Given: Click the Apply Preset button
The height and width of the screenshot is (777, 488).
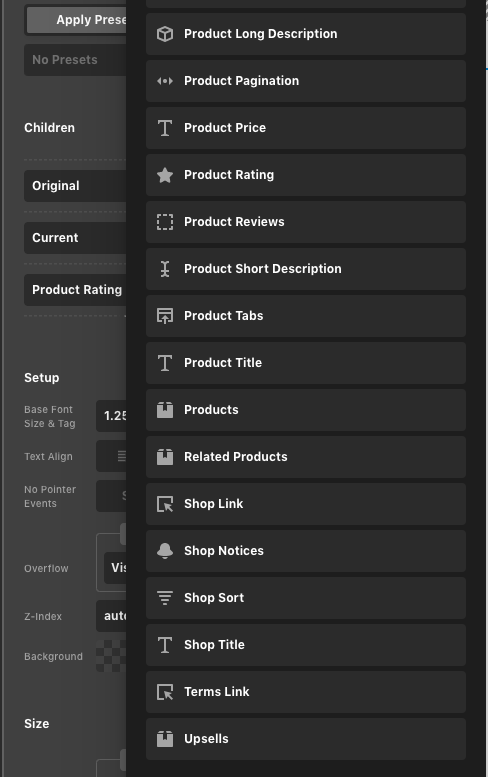Looking at the screenshot, I should click(x=76, y=20).
